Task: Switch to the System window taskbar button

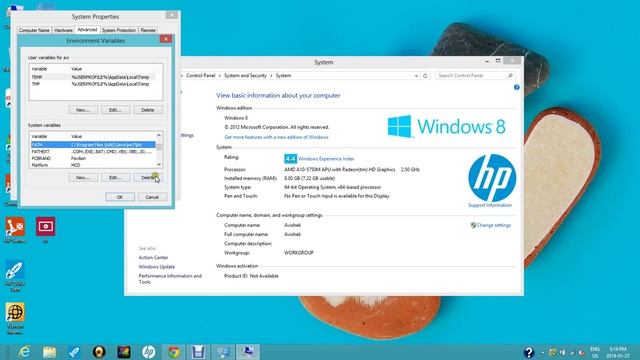Action: 223,351
